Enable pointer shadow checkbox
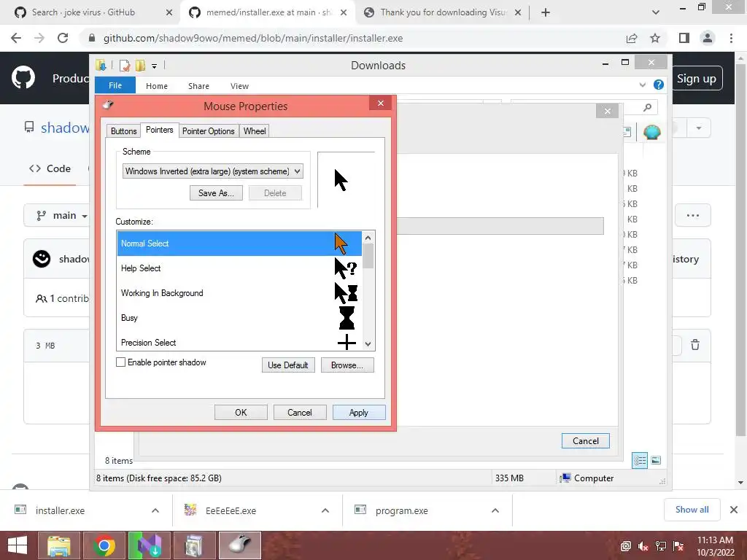 [120, 362]
